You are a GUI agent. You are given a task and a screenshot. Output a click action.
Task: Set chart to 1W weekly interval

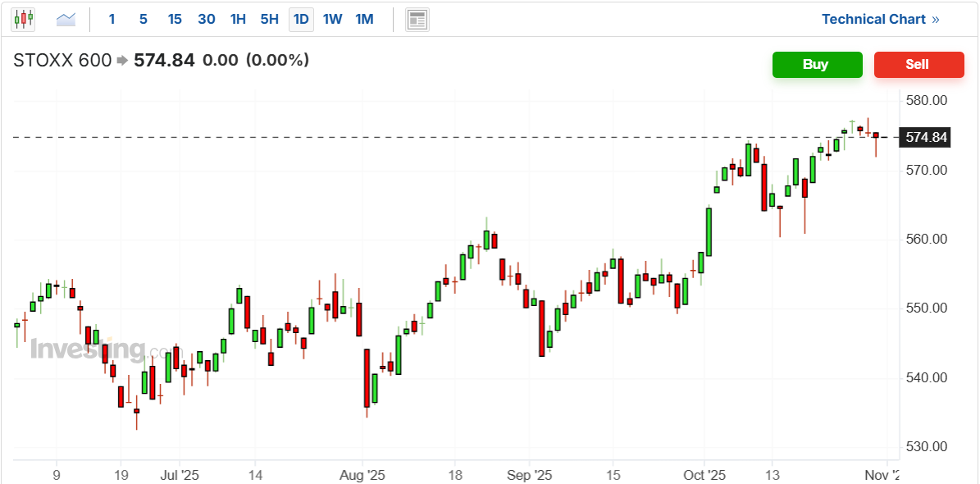[x=332, y=19]
